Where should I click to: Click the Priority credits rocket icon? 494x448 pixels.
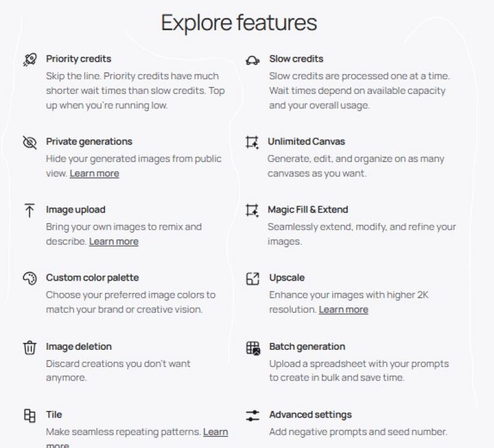click(x=30, y=59)
